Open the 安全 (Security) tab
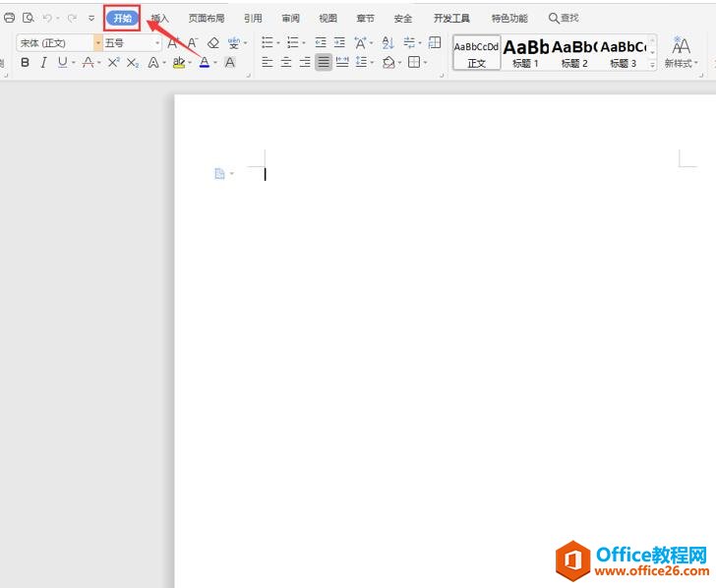The height and width of the screenshot is (588, 716). [403, 19]
